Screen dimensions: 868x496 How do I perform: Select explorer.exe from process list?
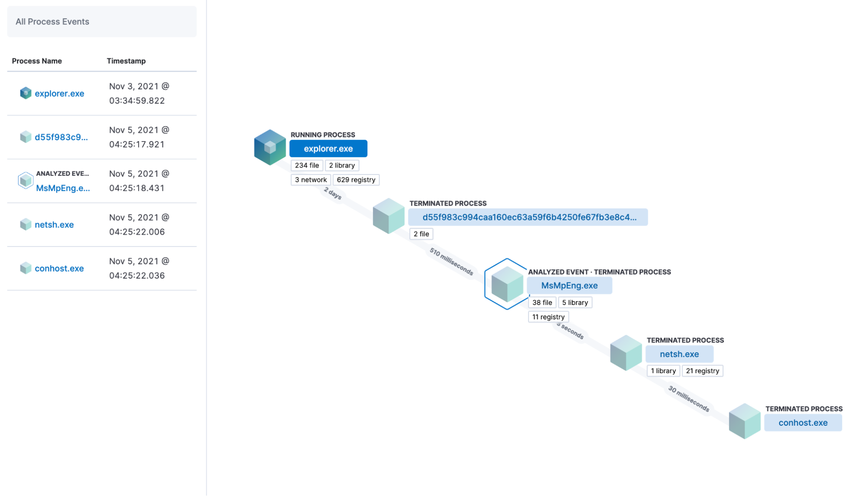[59, 93]
